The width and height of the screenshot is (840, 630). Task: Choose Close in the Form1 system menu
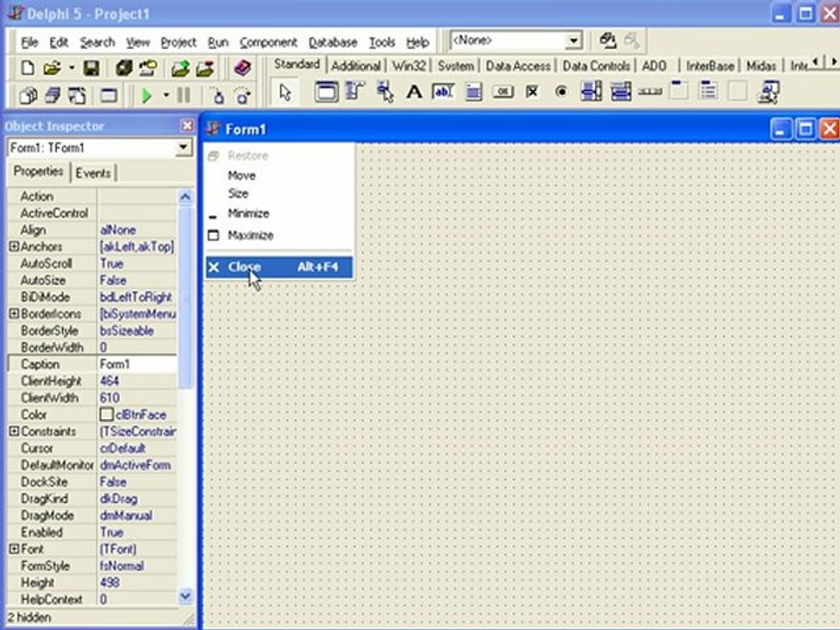(279, 267)
